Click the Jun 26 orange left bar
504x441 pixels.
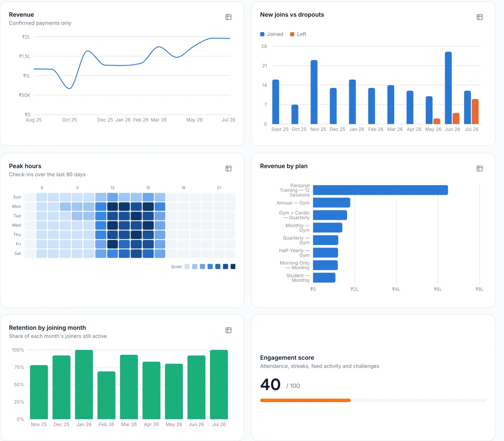456,119
